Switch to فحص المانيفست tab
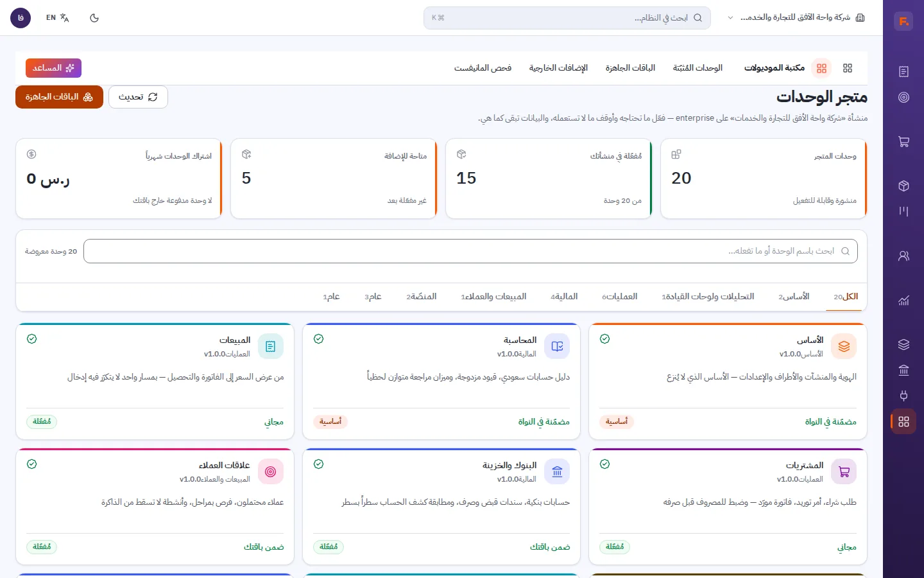Viewport: 924px width, 578px height. (x=483, y=68)
